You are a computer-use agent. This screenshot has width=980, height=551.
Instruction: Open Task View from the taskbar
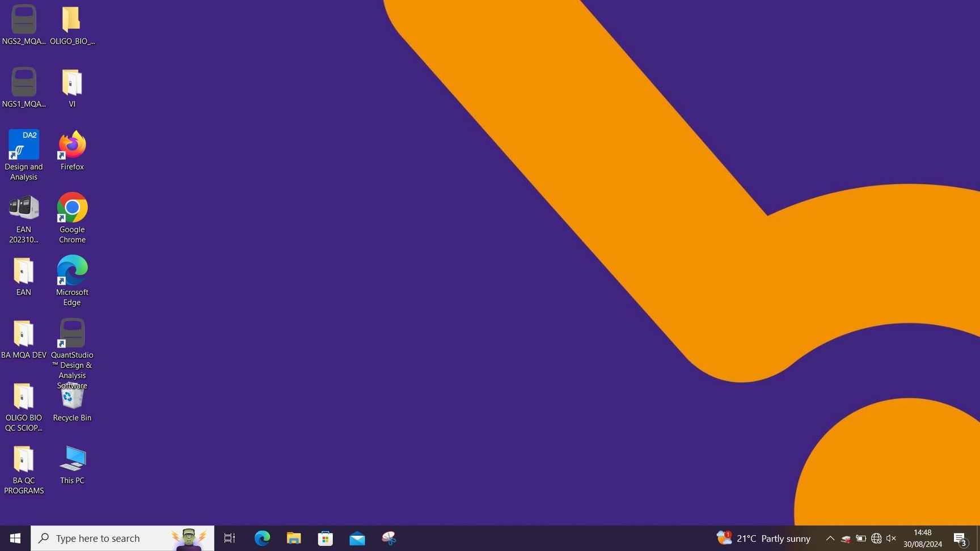[x=230, y=538]
